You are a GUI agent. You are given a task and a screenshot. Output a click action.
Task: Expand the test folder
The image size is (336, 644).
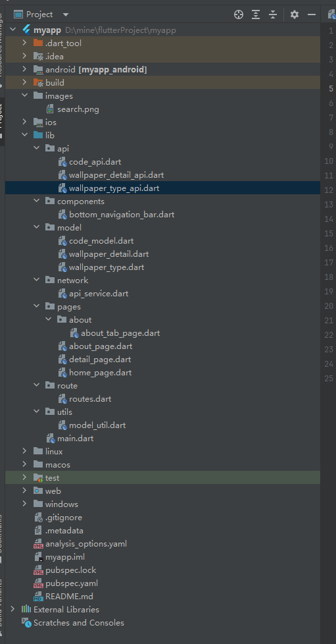pos(25,477)
